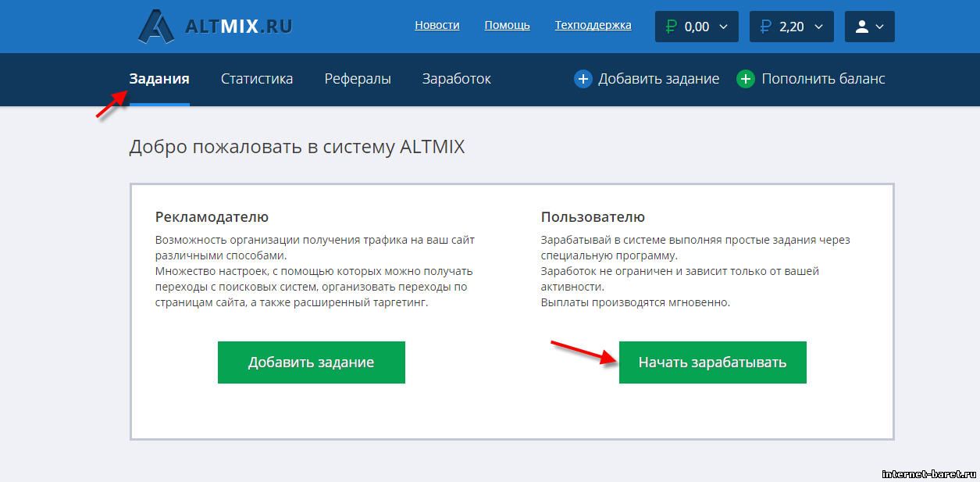Click the user profile icon
980x482 pixels.
[862, 27]
